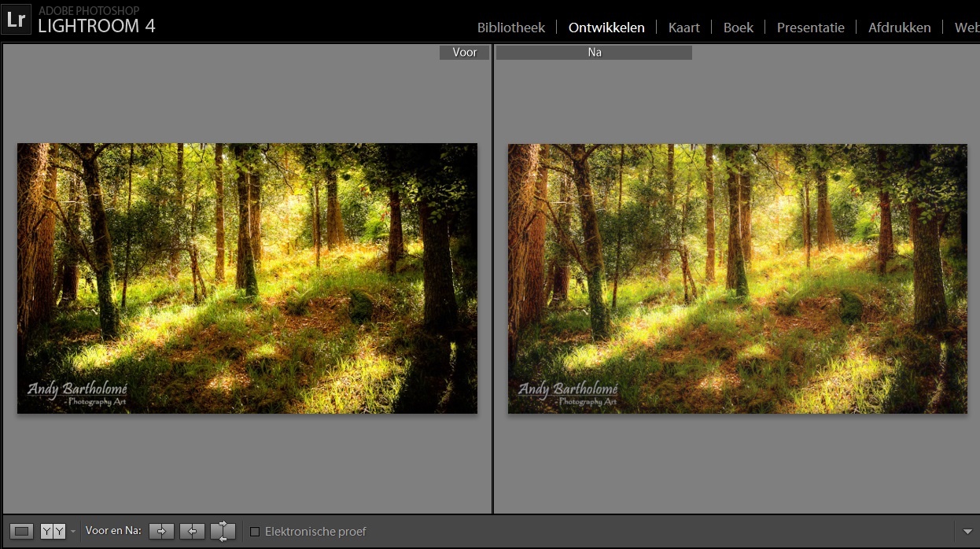Click the LIGHTROOM 4 title text

[97, 26]
